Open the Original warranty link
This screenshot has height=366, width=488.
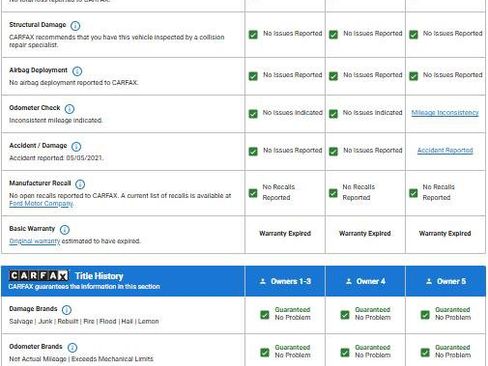[35, 241]
